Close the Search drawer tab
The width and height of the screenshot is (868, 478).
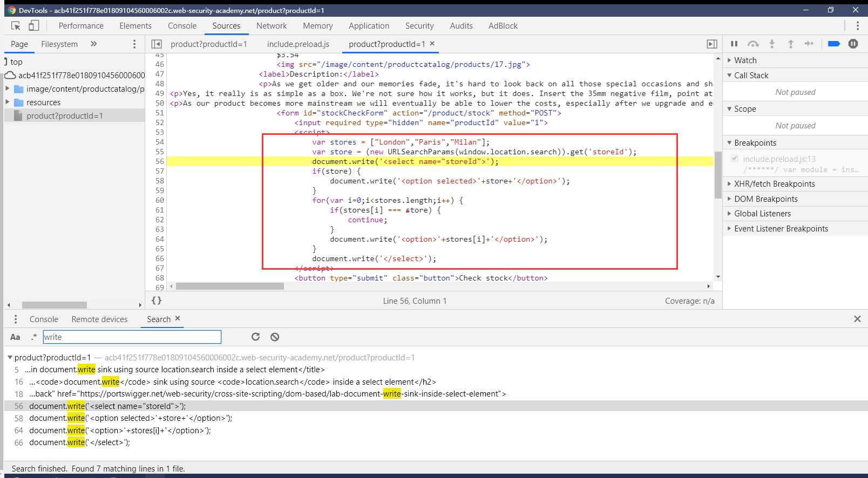tap(178, 318)
